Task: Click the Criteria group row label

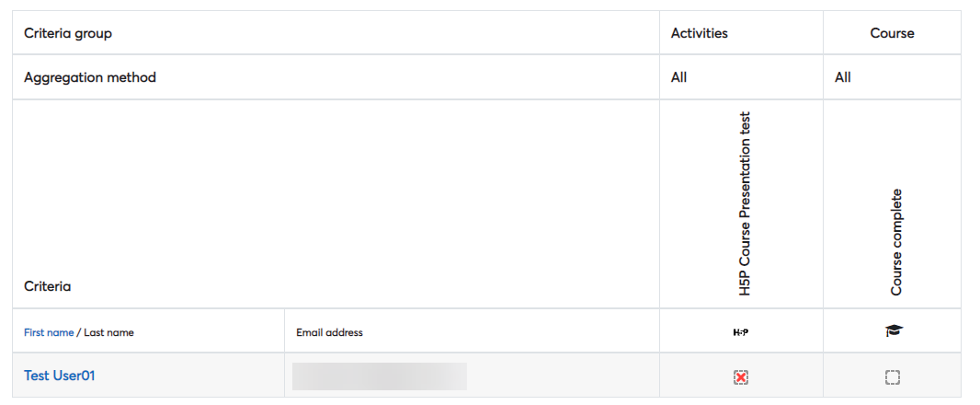Action: click(68, 33)
